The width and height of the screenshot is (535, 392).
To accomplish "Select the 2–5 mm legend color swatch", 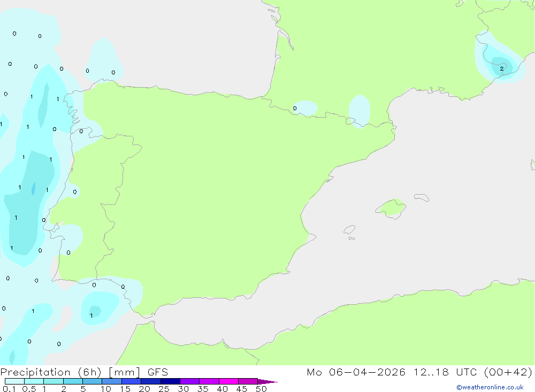I will (x=73, y=381).
